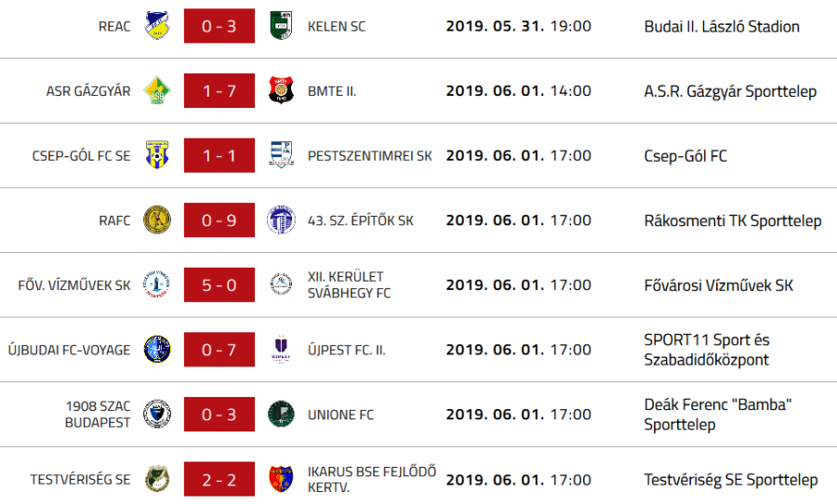Click the Csep-Gól FC SE crest

click(157, 155)
